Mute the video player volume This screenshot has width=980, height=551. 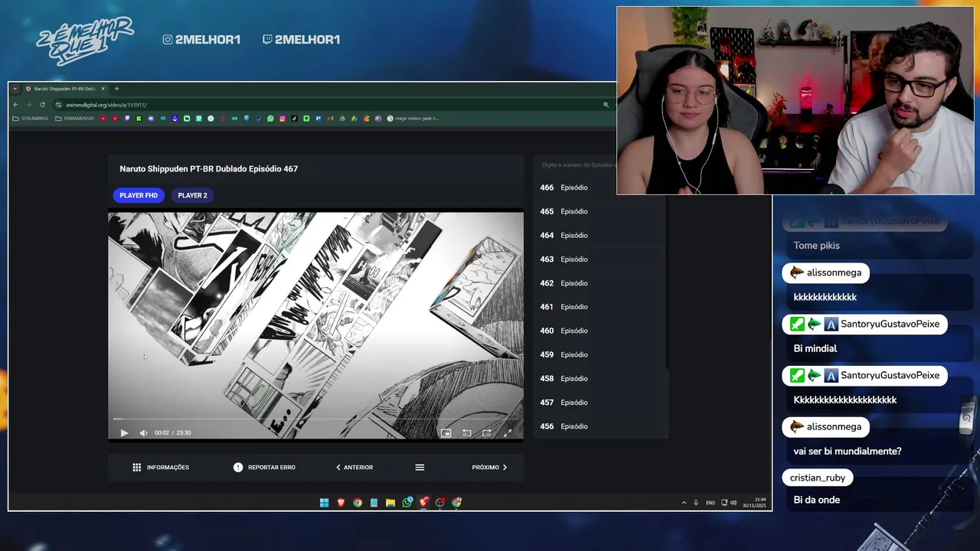143,433
